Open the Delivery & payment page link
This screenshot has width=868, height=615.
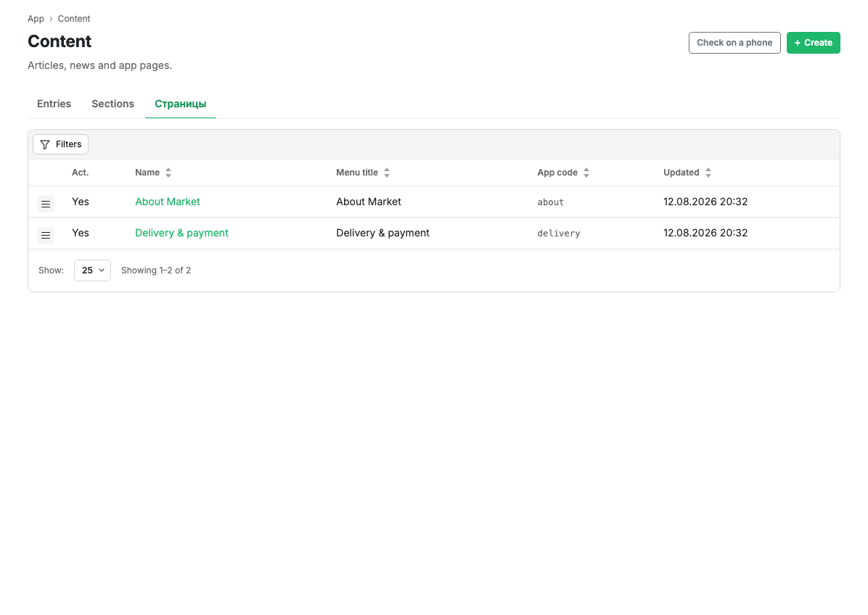[x=181, y=233]
